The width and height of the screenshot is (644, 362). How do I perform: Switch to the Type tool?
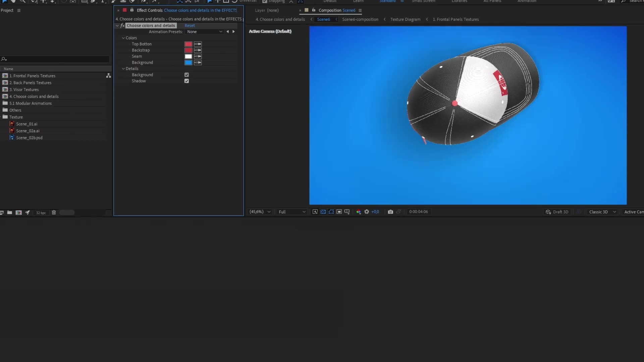[x=103, y=1]
